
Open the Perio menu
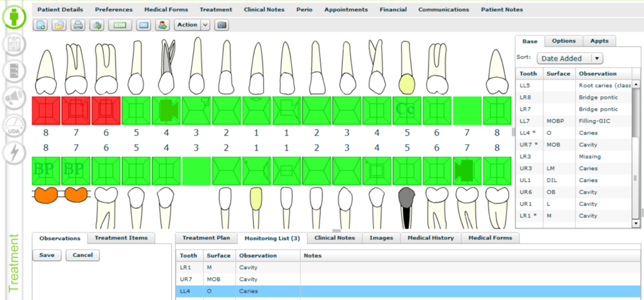coord(304,10)
